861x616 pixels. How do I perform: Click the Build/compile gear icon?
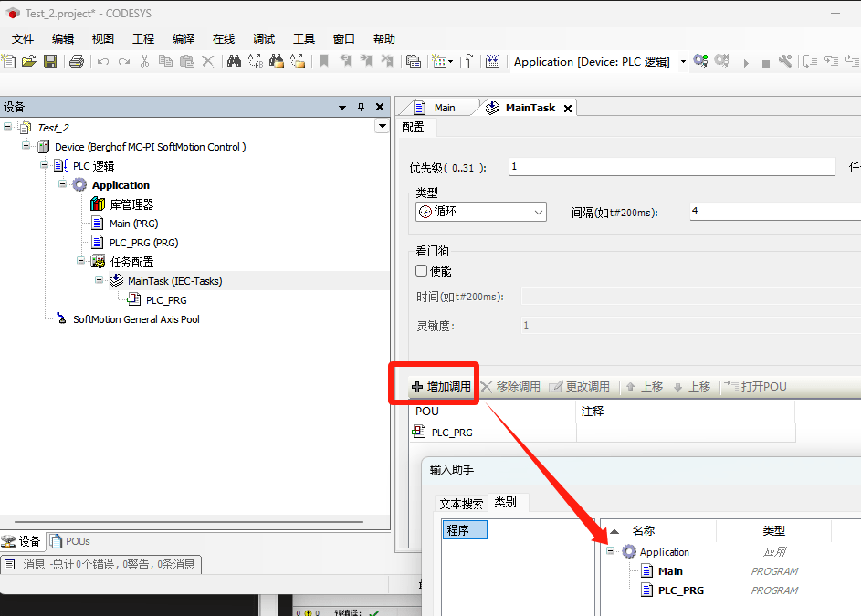[700, 61]
